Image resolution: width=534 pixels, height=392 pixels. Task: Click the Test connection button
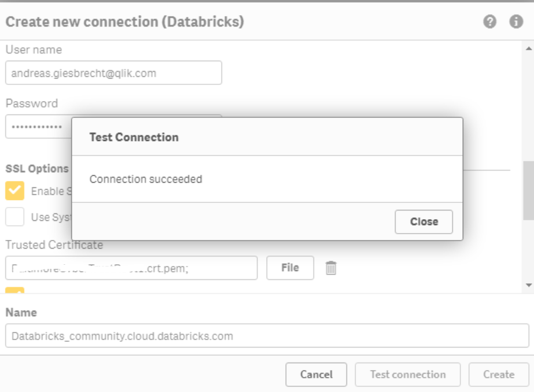click(x=407, y=374)
